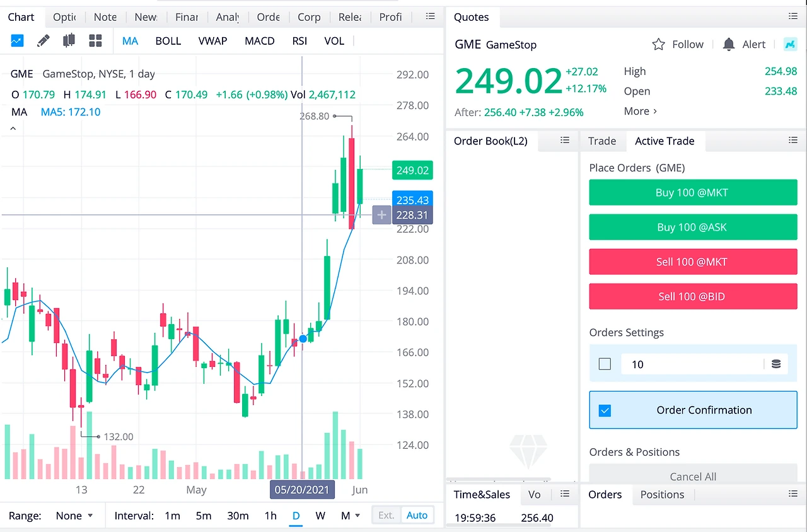This screenshot has height=532, width=807.
Task: Open the Financials tab
Action: coord(187,17)
